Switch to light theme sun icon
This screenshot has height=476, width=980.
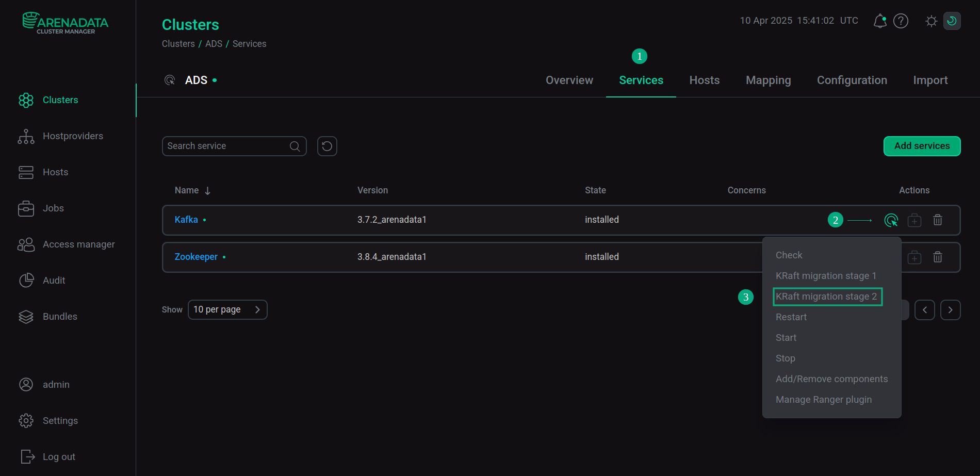(931, 21)
